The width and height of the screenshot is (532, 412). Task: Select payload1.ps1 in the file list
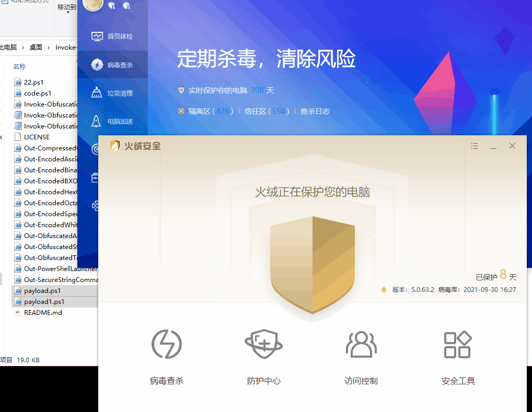pyautogui.click(x=44, y=301)
